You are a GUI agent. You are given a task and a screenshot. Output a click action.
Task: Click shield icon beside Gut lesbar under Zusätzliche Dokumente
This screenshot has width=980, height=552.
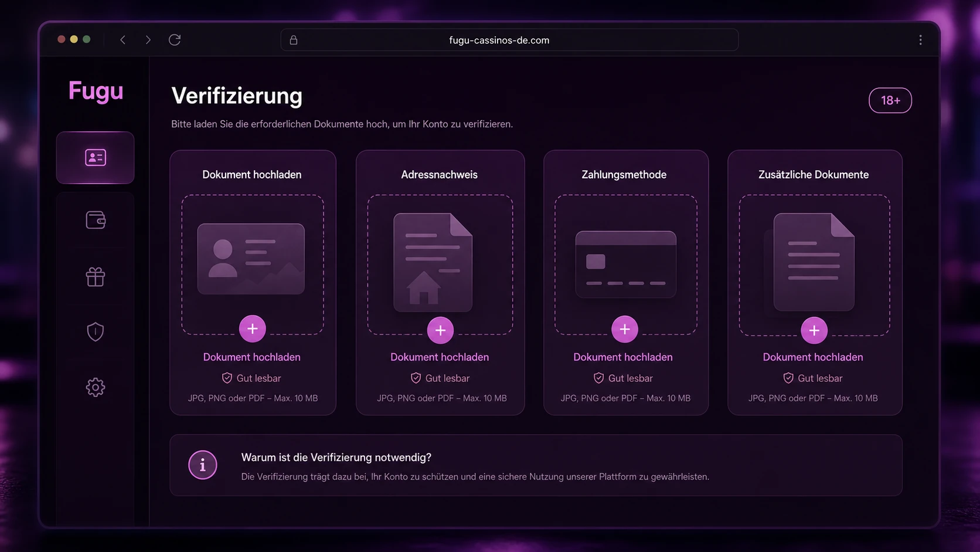tap(788, 378)
